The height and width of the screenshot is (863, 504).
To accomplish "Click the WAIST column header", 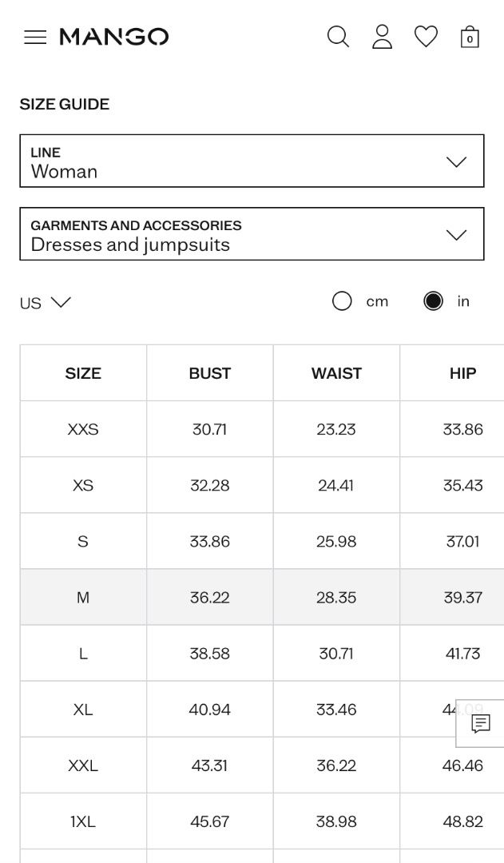I will pyautogui.click(x=336, y=373).
